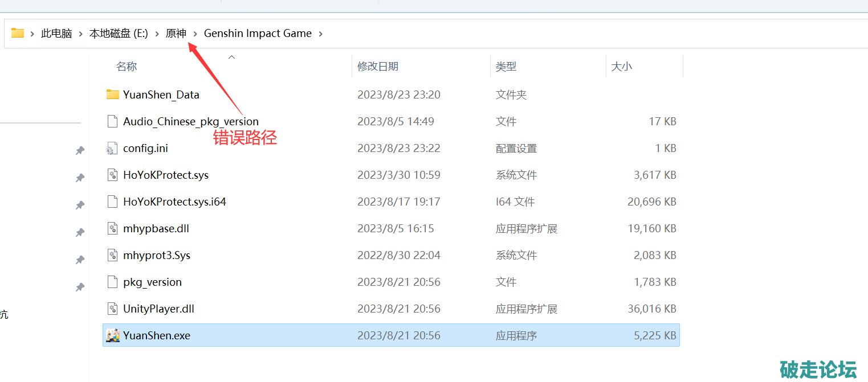This screenshot has height=382, width=868.
Task: Sort files by 修改日期 column header
Action: 377,67
